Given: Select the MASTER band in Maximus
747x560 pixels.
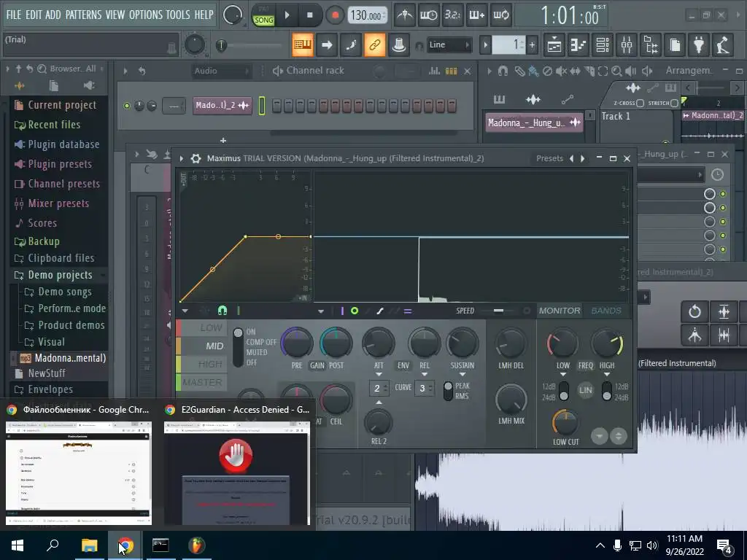Looking at the screenshot, I should coord(202,382).
